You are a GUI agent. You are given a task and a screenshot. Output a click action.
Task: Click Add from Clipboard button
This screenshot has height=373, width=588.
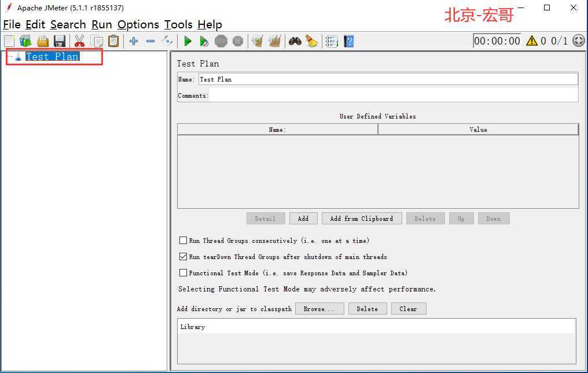coord(362,219)
